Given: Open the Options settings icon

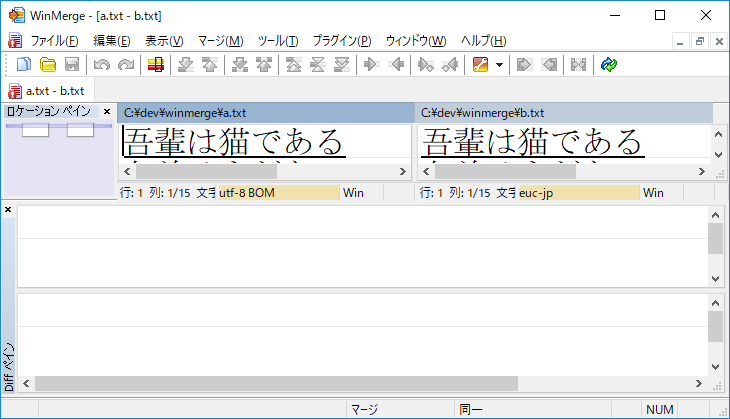Looking at the screenshot, I should pyautogui.click(x=480, y=64).
